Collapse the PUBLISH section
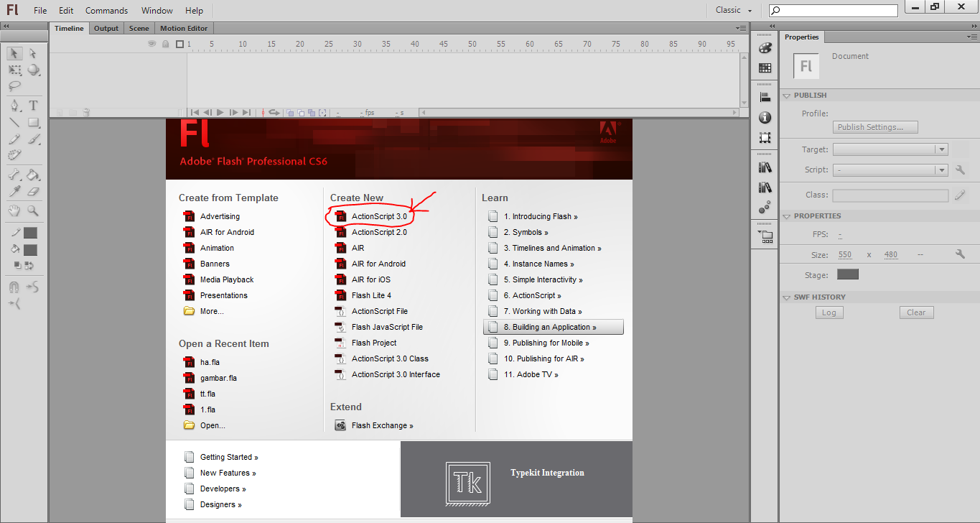Image resolution: width=980 pixels, height=523 pixels. coord(787,96)
